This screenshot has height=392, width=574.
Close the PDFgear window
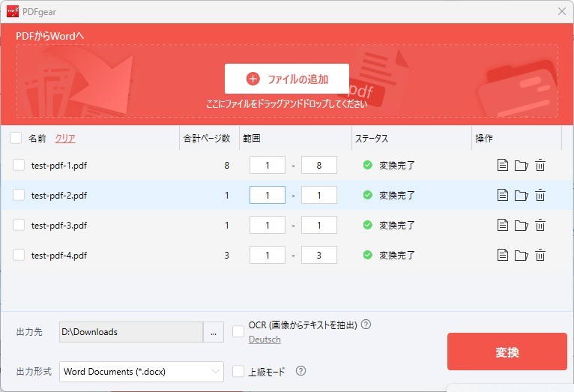point(562,11)
